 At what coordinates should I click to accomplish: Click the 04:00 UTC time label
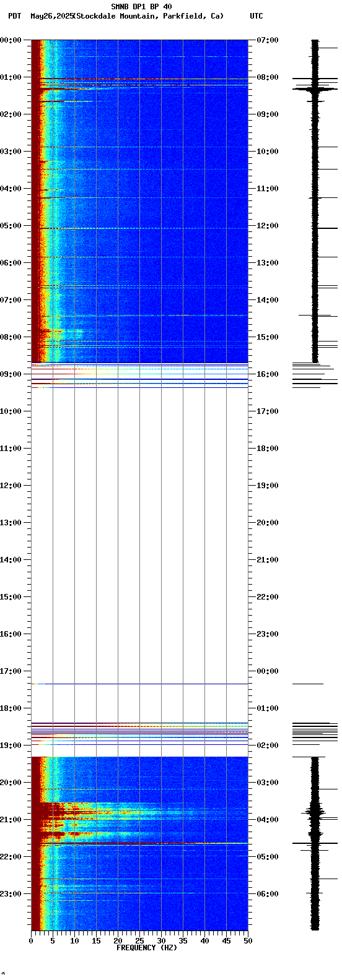click(x=268, y=820)
